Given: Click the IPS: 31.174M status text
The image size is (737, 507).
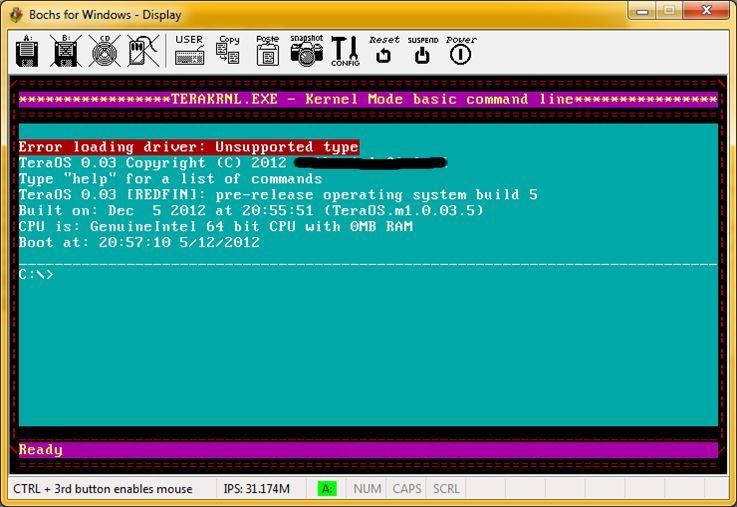Looking at the screenshot, I should 257,489.
